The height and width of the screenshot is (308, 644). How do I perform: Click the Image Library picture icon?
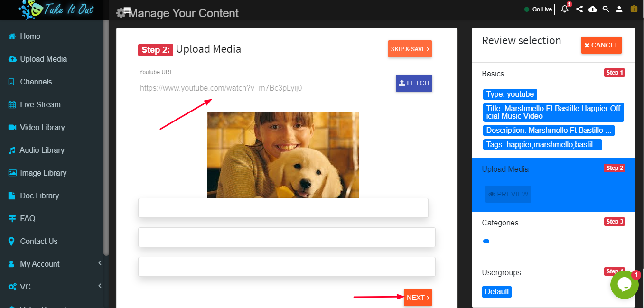click(x=12, y=173)
